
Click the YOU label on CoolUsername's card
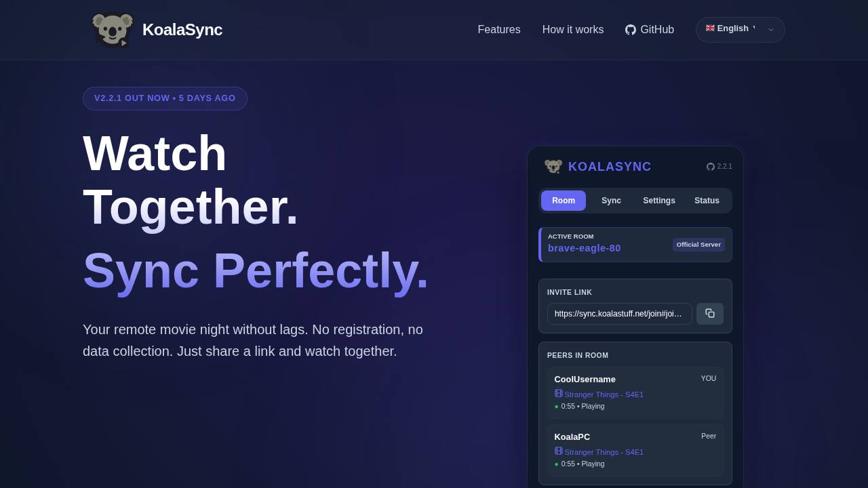click(709, 378)
